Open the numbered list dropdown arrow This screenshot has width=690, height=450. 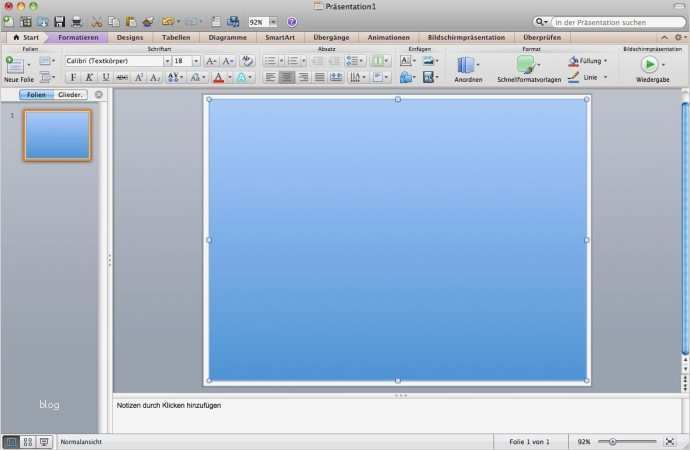303,61
